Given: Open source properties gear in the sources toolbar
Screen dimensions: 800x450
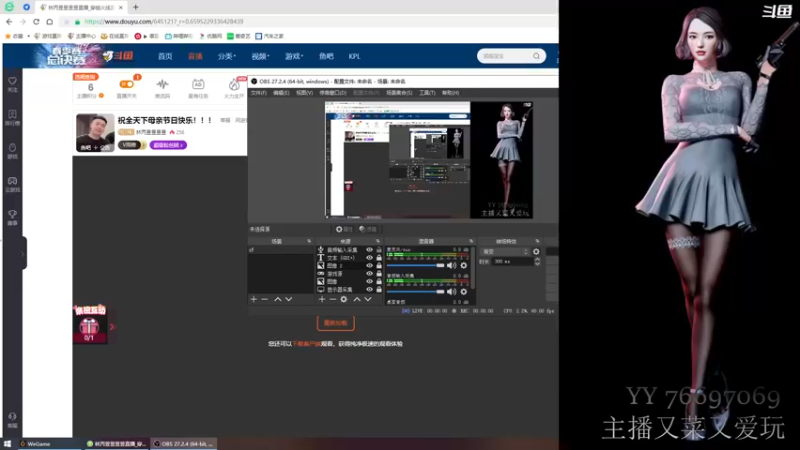Looking at the screenshot, I should (344, 299).
